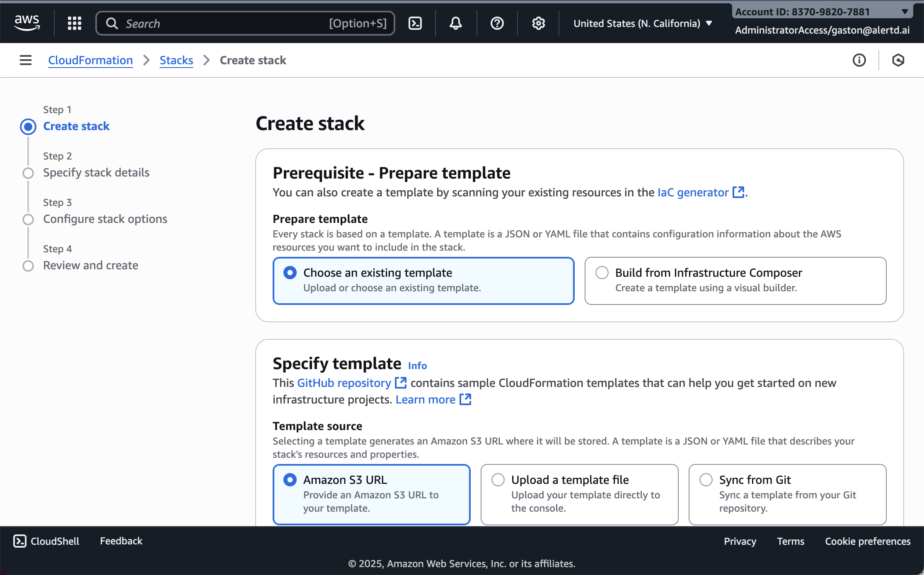
Task: Expand the navigation sidebar with the hamburger icon
Action: (x=25, y=60)
